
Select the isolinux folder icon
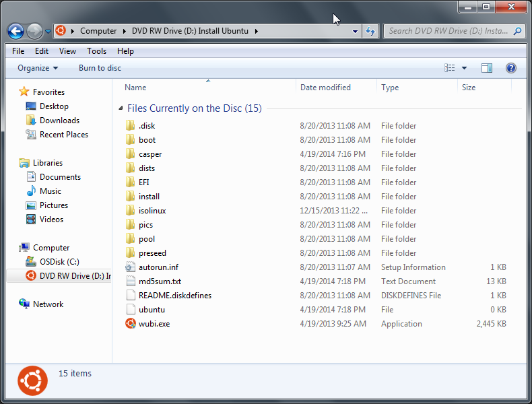[x=130, y=210]
